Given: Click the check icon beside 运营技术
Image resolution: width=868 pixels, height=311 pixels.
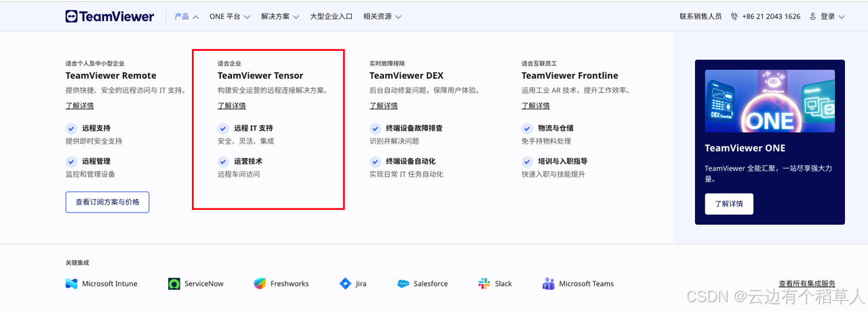Looking at the screenshot, I should [222, 161].
